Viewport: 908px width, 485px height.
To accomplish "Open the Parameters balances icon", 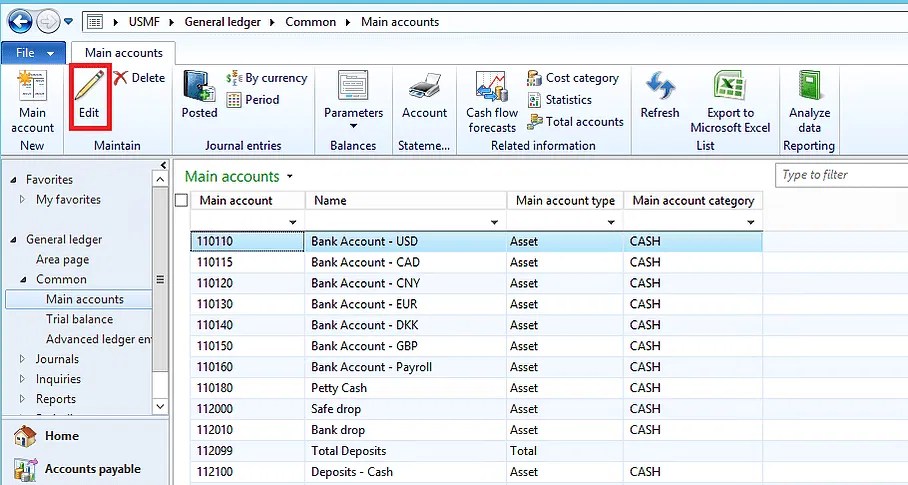I will tap(353, 86).
